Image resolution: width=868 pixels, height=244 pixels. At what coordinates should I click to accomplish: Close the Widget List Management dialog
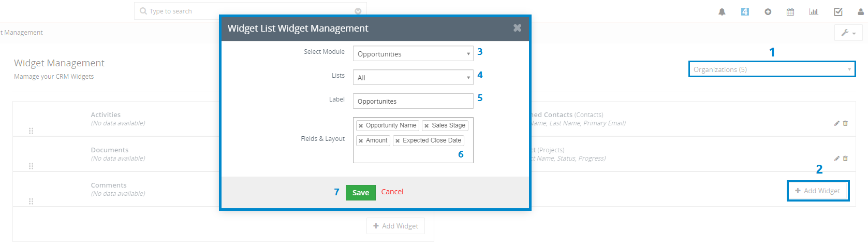517,28
